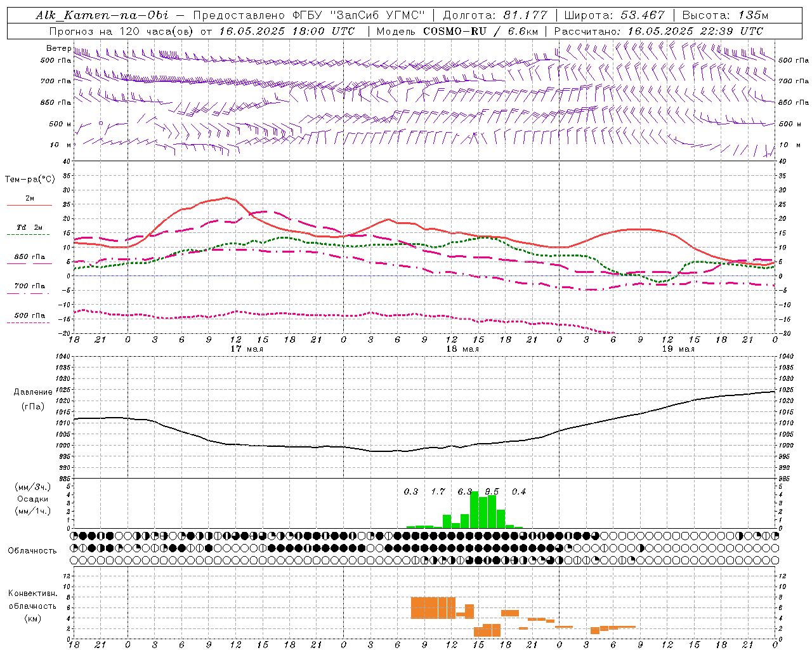Click the (мм/1ч.) precipitation unit label

pyautogui.click(x=33, y=511)
